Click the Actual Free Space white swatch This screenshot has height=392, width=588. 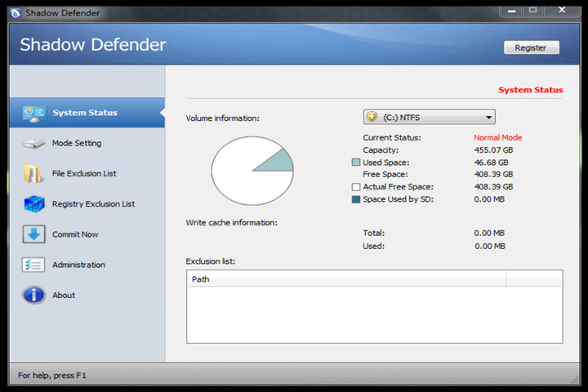(356, 187)
